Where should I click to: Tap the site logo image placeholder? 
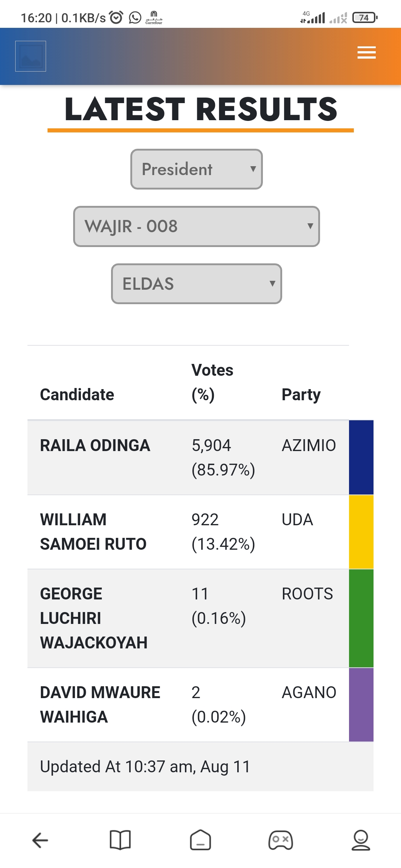(x=30, y=56)
